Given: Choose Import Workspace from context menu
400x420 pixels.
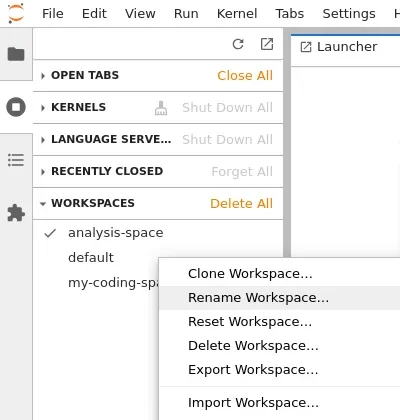Looking at the screenshot, I should click(279, 403).
